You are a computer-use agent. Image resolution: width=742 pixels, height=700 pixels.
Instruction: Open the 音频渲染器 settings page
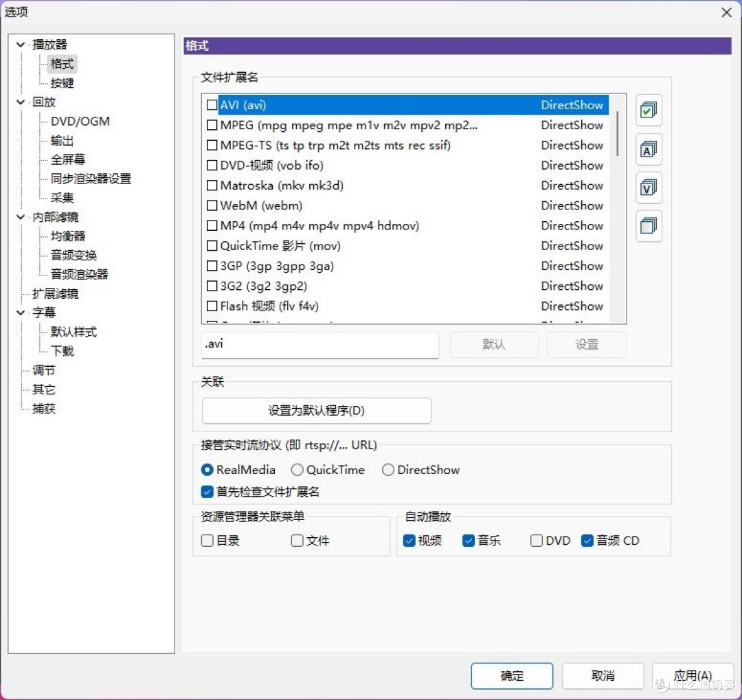click(80, 275)
